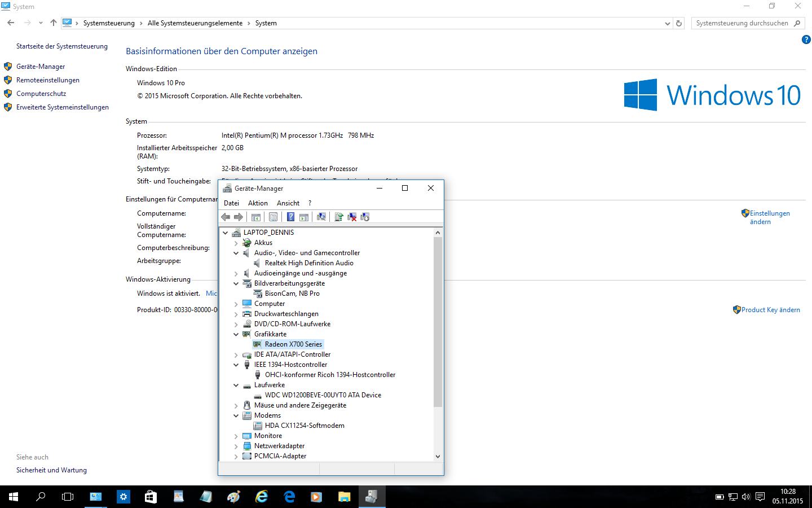Open the Datei menu

(x=231, y=203)
